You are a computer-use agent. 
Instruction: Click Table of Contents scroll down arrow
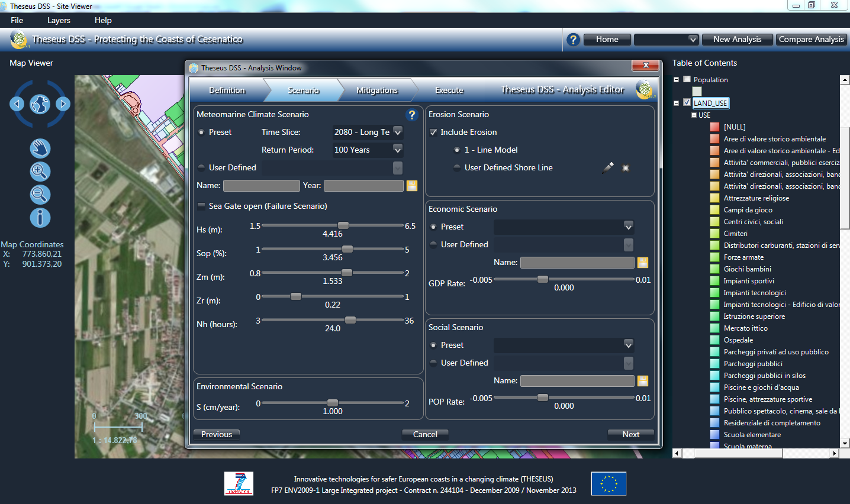click(x=845, y=443)
